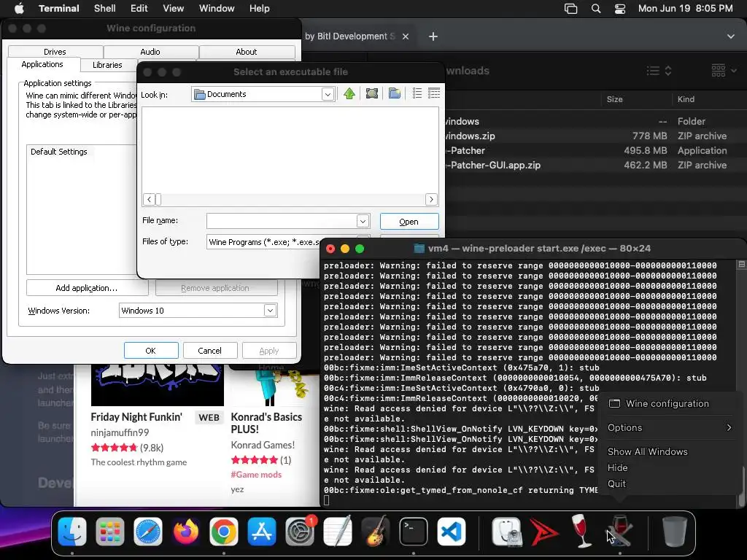Image resolution: width=747 pixels, height=560 pixels.
Task: Select Show All Windows in dock menu
Action: coord(648,451)
